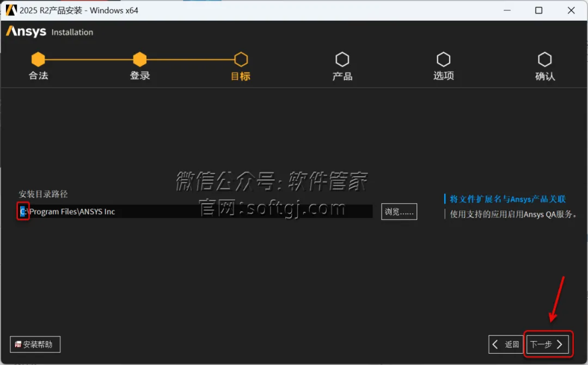The image size is (588, 365).
Task: Click the 登录 step label text
Action: pyautogui.click(x=140, y=75)
